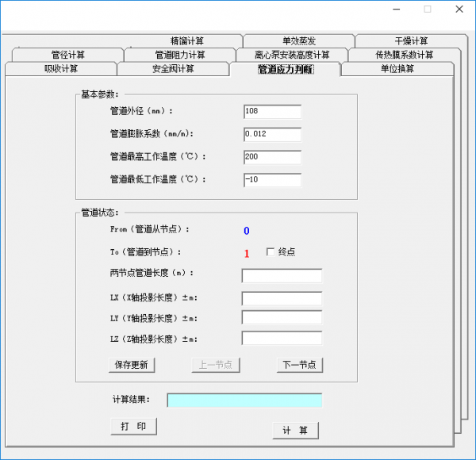The width and height of the screenshot is (476, 460).
Task: Switch to the 传热膜系数计算 tab
Action: [404, 55]
